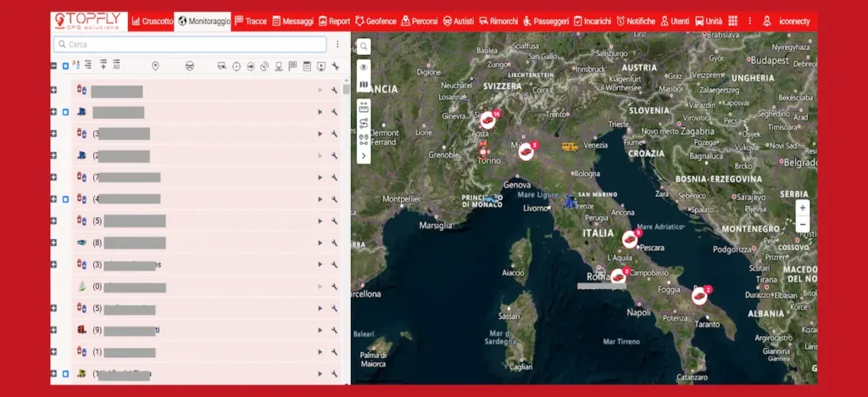Open the Messaggi tab

(x=292, y=21)
